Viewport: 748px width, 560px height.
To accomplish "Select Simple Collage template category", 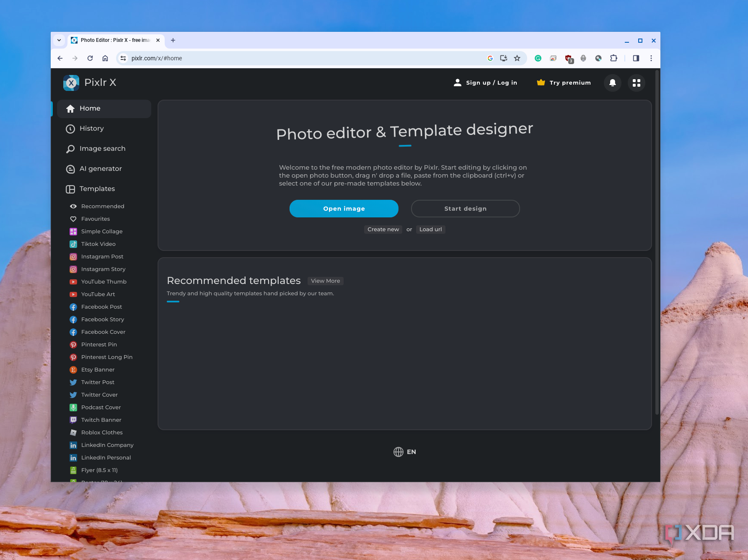I will 96,232.
